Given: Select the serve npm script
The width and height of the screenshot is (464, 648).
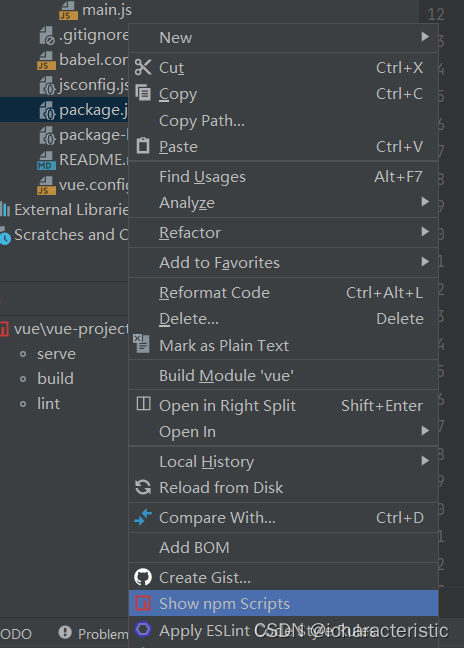Looking at the screenshot, I should tap(56, 354).
